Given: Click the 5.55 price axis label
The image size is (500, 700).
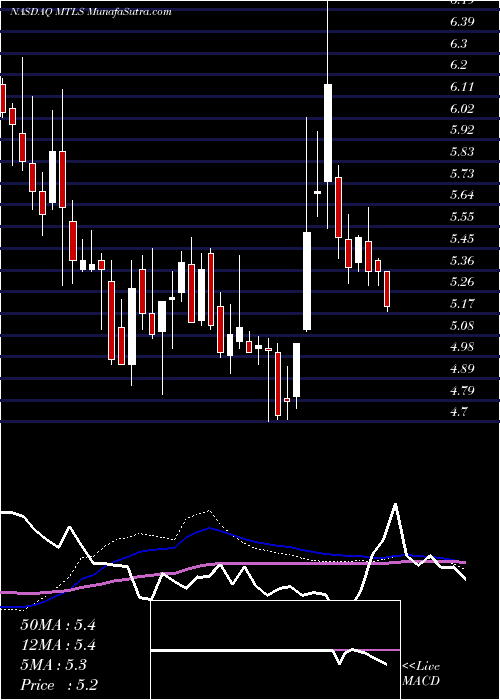Looking at the screenshot, I should (x=462, y=217).
